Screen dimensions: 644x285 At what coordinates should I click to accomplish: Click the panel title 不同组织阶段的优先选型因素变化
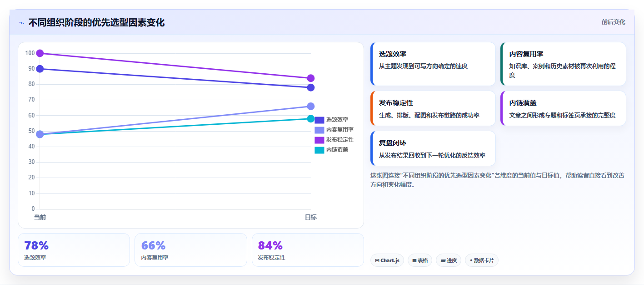pos(96,22)
